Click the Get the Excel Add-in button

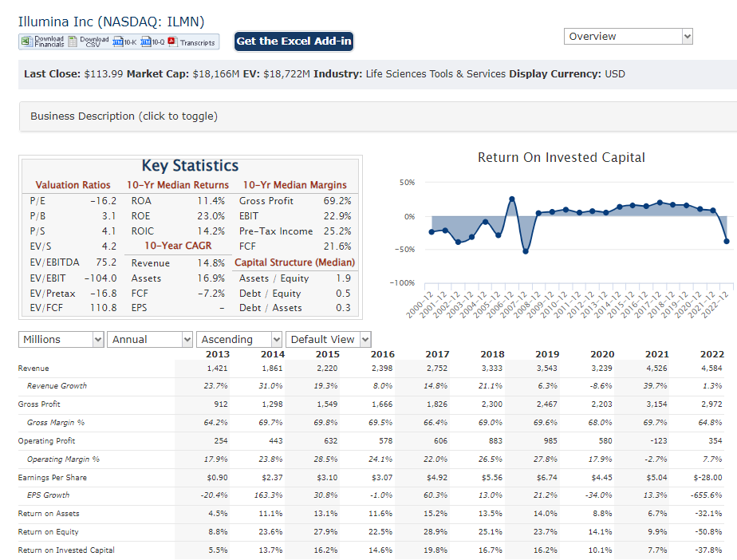294,41
